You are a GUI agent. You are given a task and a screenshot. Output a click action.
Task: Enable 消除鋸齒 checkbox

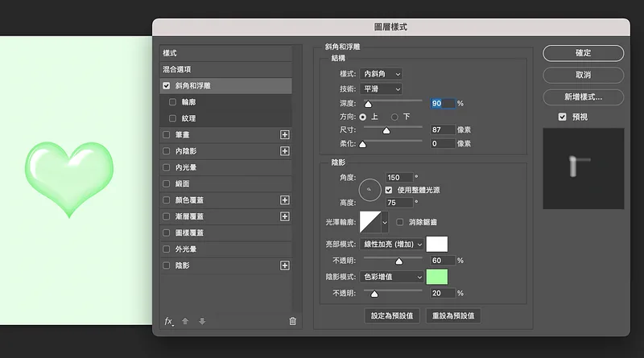pos(399,222)
